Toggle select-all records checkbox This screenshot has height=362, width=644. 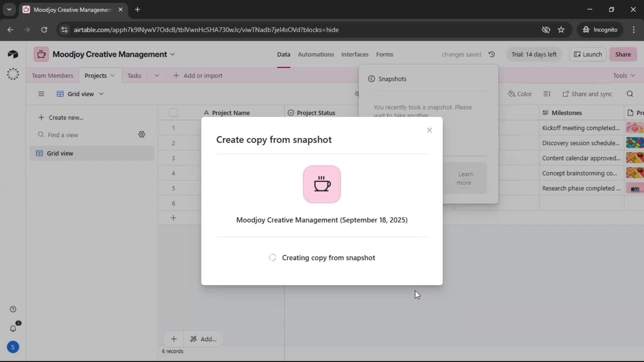pos(173,113)
